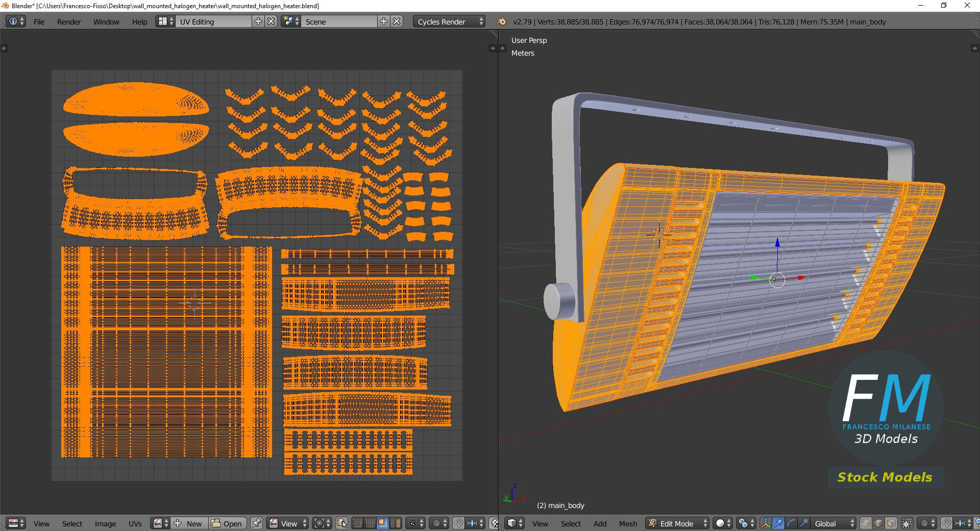Delete the UV Editing screen layout

(272, 21)
